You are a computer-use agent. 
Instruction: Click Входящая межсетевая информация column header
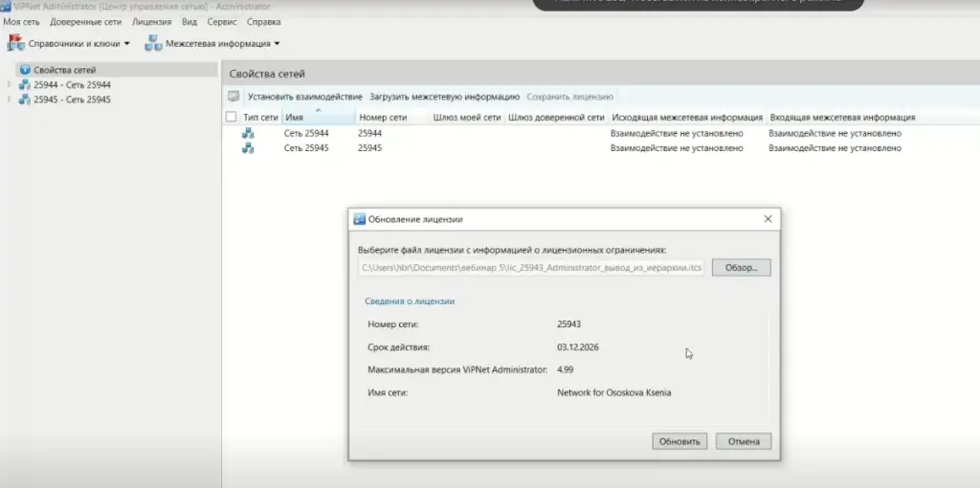[x=842, y=117]
